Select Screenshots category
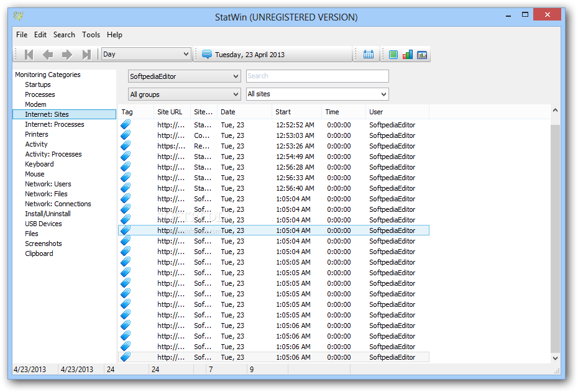Image resolution: width=578 pixels, height=392 pixels. 43,244
